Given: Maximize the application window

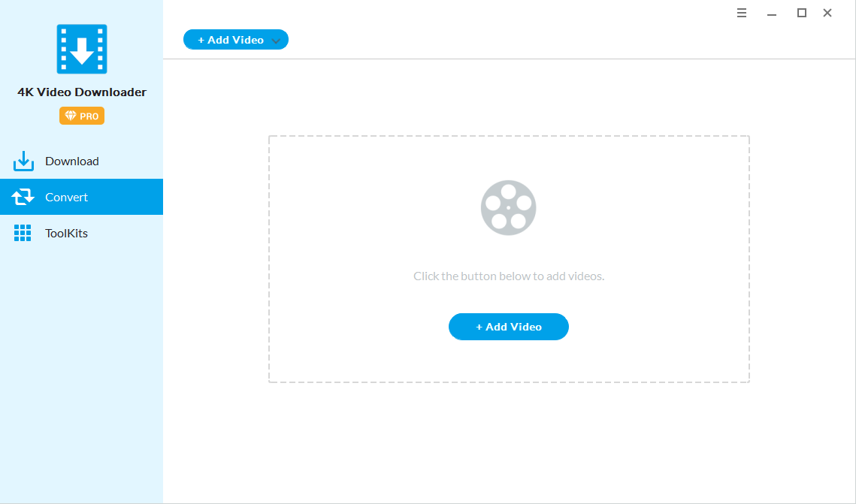Looking at the screenshot, I should (801, 13).
